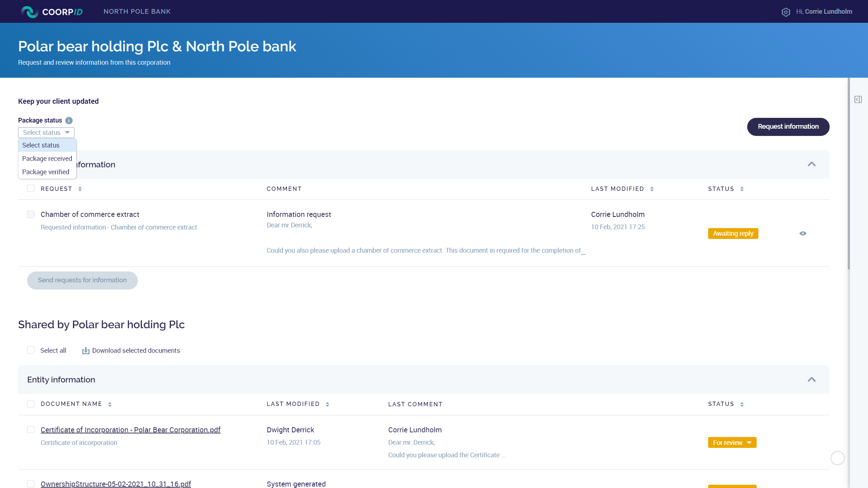Click 'System generated' text
Image resolution: width=868 pixels, height=488 pixels.
pyautogui.click(x=296, y=484)
